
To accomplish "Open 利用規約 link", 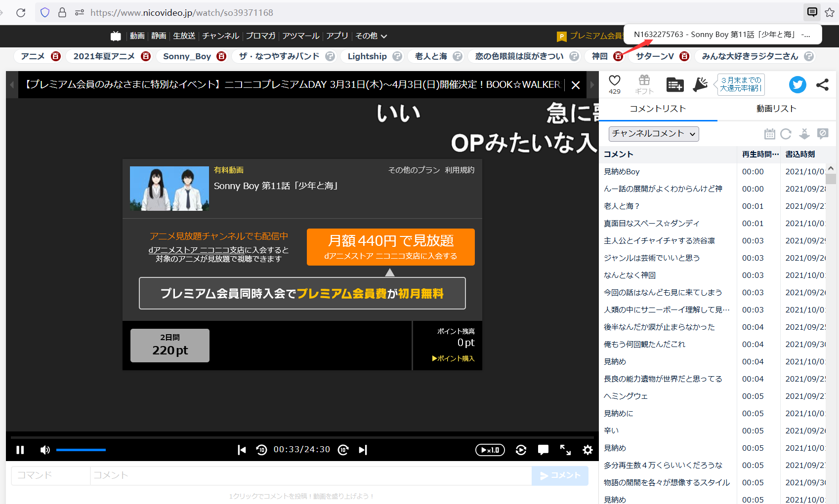I will coord(460,170).
